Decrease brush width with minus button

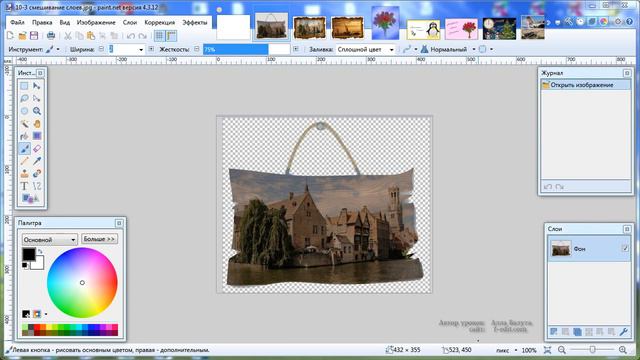point(101,49)
